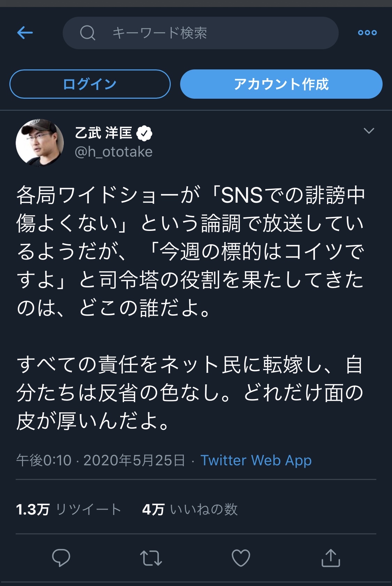View the 1.3万 リツイート list
This screenshot has height=586, width=392.
click(69, 510)
